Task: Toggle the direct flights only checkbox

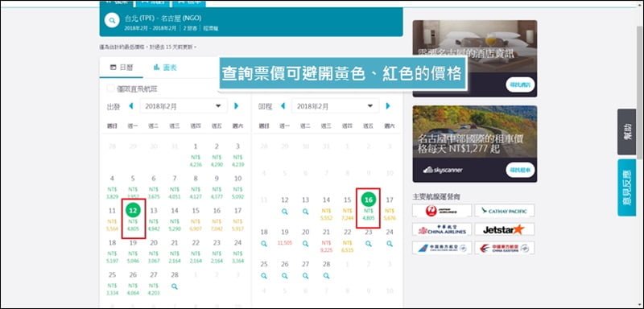Action: point(110,89)
